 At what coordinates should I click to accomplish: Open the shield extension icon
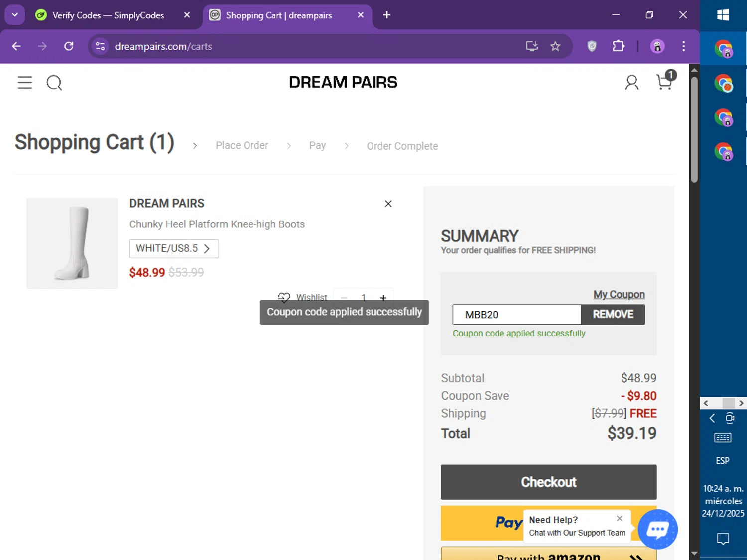tap(592, 46)
